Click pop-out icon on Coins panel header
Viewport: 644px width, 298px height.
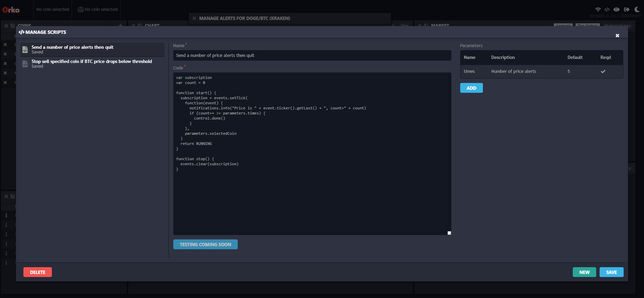[x=13, y=26]
